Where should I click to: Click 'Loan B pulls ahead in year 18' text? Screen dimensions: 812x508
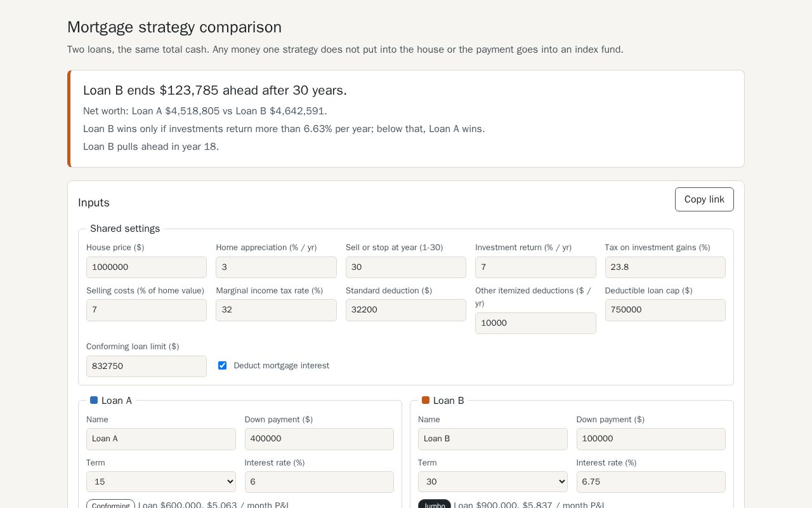151,147
